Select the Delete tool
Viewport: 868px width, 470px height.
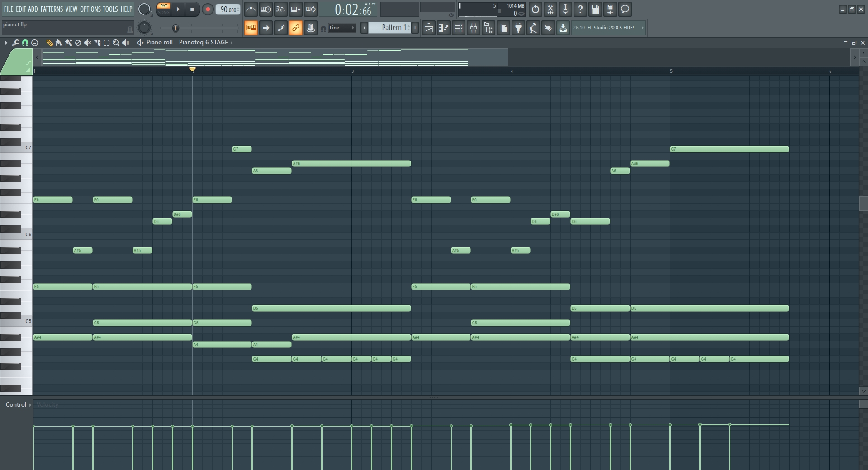click(78, 43)
